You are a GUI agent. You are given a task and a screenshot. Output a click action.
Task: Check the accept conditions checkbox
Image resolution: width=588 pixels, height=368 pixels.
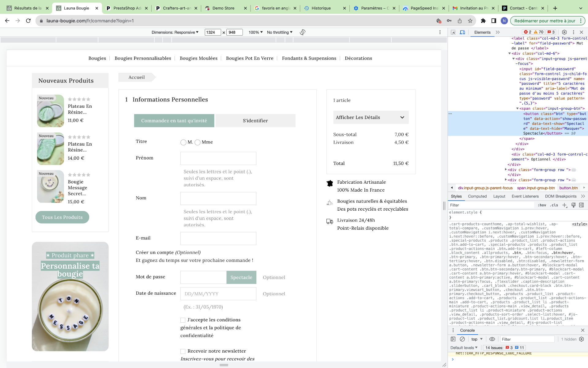tap(183, 320)
